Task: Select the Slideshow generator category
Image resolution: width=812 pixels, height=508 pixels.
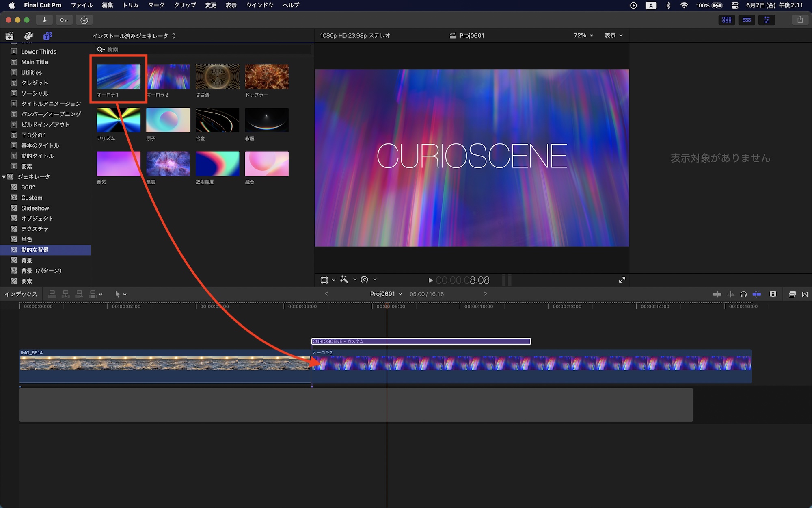Action: (x=35, y=208)
